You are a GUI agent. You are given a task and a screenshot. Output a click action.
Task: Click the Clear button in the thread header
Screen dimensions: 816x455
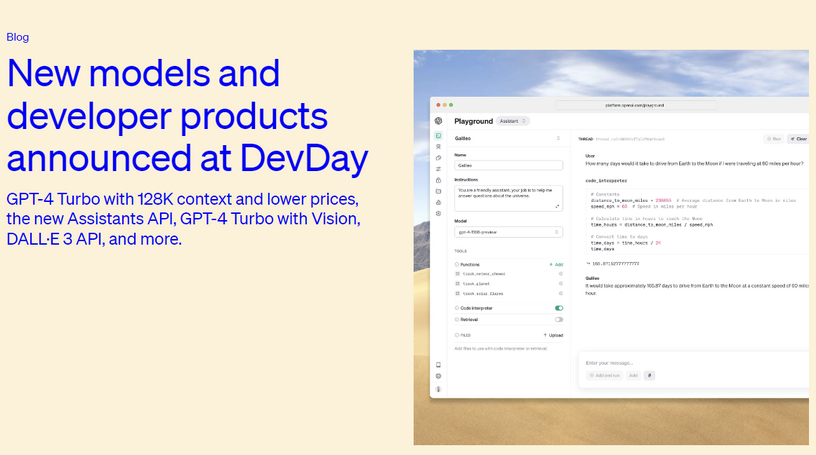tap(798, 139)
